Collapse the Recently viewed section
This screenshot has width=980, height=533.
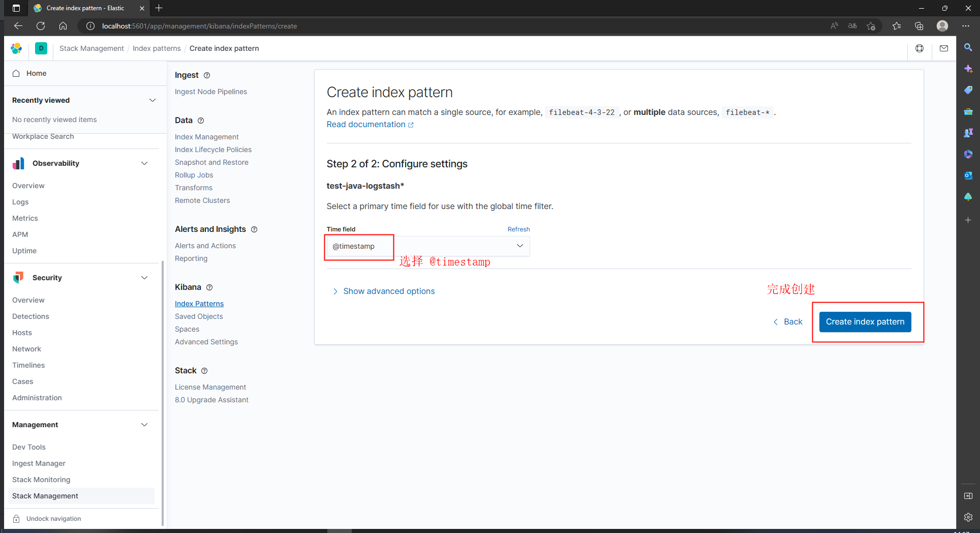click(x=152, y=100)
